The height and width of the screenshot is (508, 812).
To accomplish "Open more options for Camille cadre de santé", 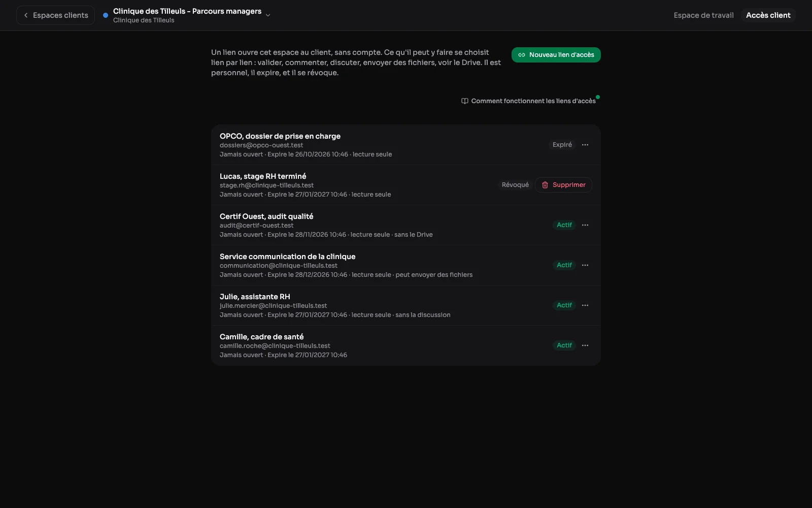I will click(585, 345).
